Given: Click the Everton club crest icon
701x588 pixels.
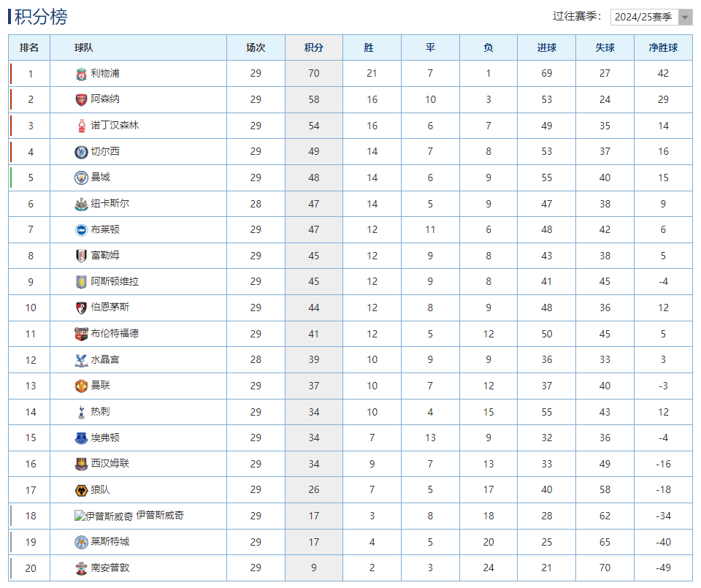Looking at the screenshot, I should pyautogui.click(x=81, y=438).
